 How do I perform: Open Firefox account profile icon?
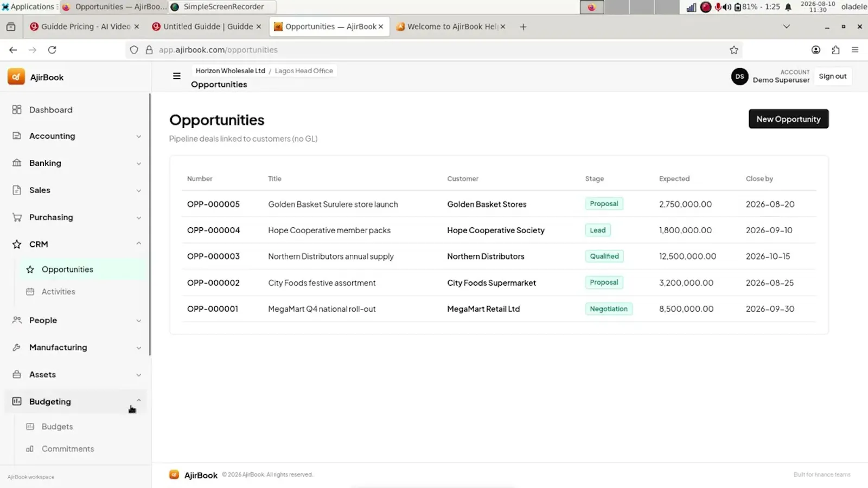coord(816,50)
